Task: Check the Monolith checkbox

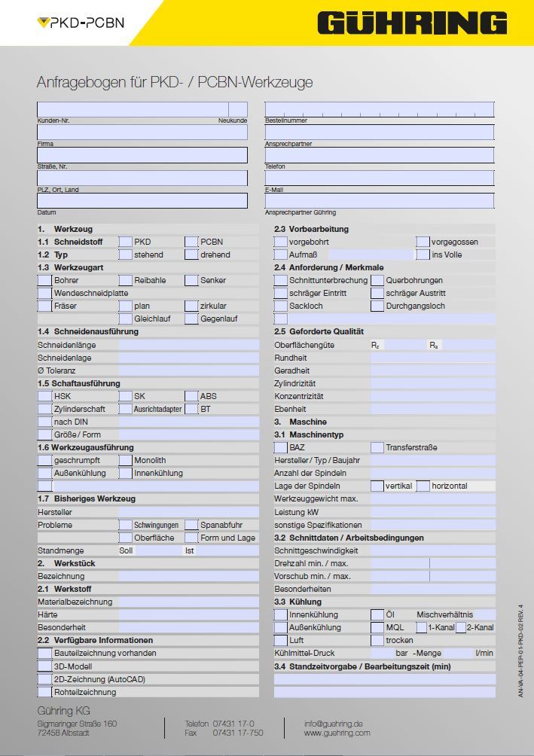Action: coord(125,460)
